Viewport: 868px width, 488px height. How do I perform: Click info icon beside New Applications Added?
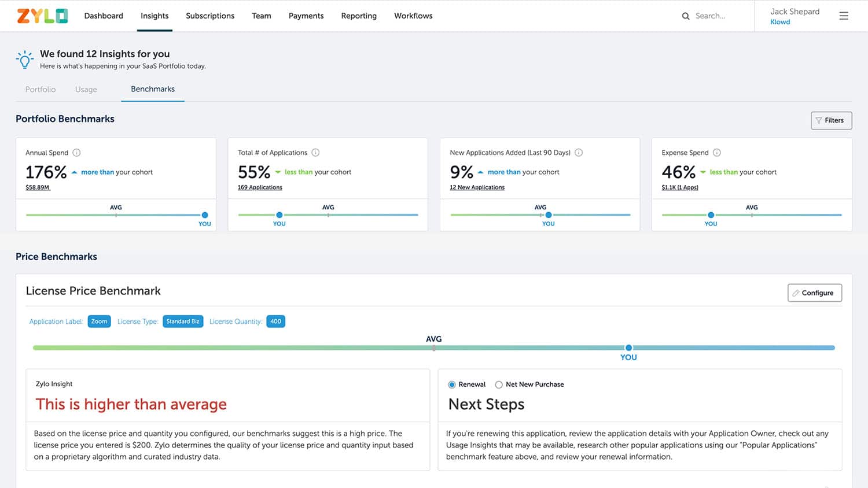(579, 153)
